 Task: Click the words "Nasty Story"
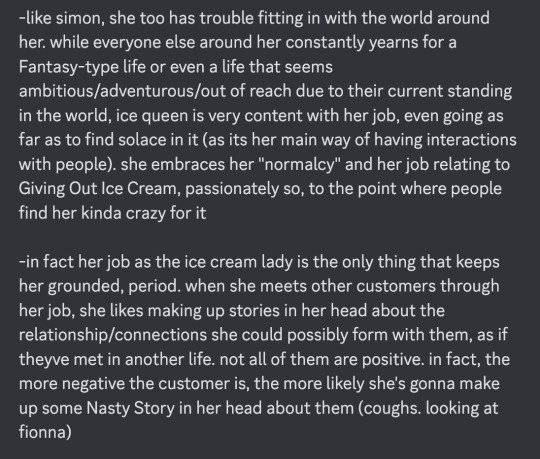pyautogui.click(x=131, y=408)
